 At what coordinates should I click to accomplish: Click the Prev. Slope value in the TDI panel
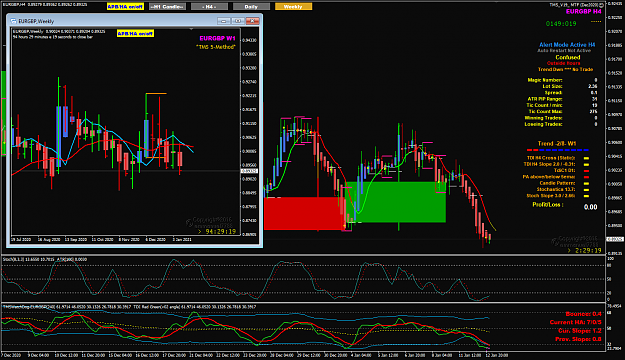[x=578, y=340]
